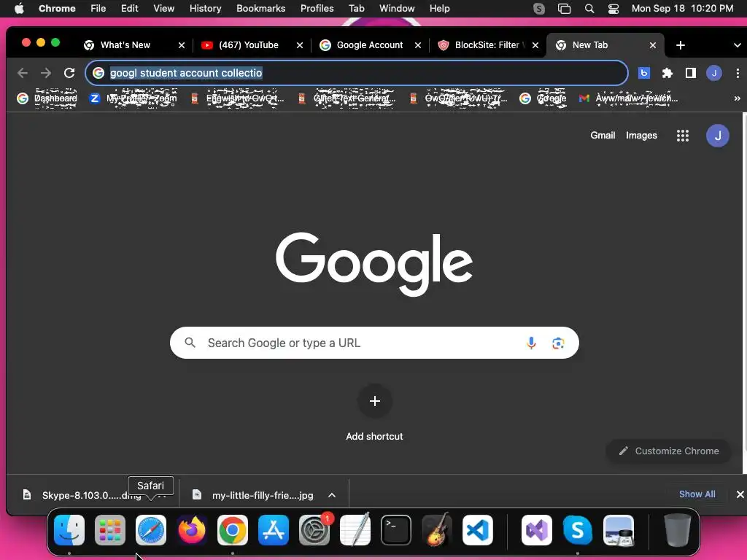The height and width of the screenshot is (560, 747).
Task: Close the downloads bar
Action: coord(740,494)
